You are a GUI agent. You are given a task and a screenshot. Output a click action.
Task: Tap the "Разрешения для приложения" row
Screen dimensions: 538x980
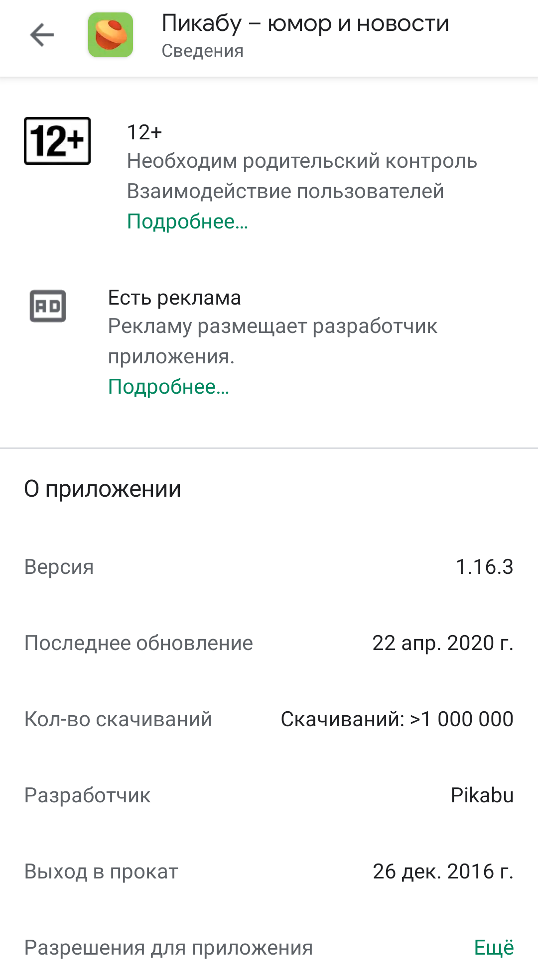(x=168, y=948)
